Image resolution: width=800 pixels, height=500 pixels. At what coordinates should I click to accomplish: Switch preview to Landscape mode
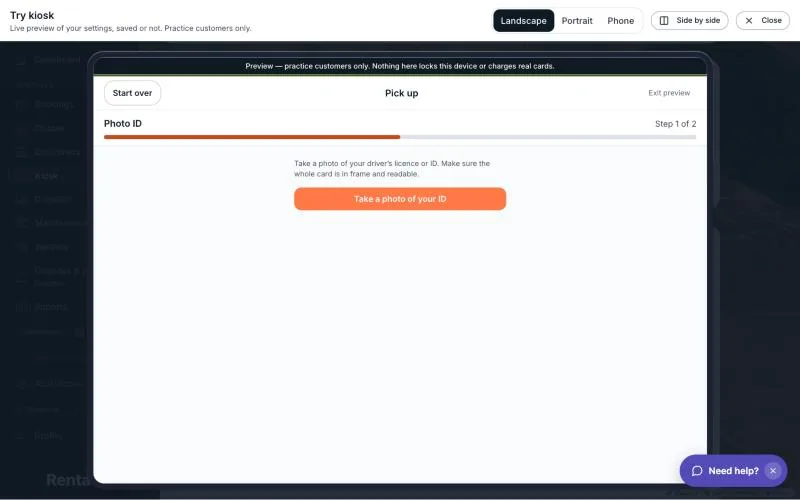click(x=523, y=21)
